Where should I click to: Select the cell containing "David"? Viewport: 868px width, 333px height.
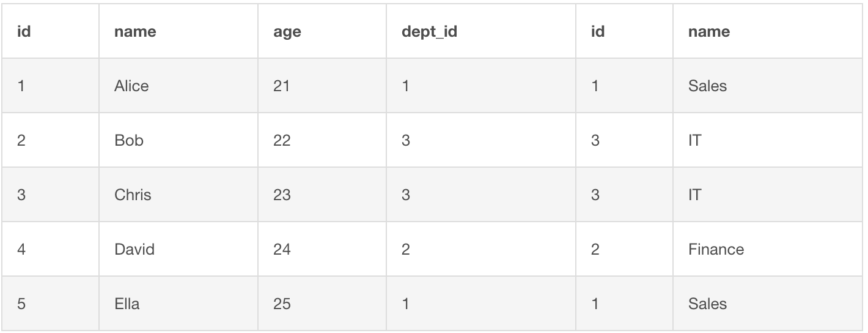[134, 249]
